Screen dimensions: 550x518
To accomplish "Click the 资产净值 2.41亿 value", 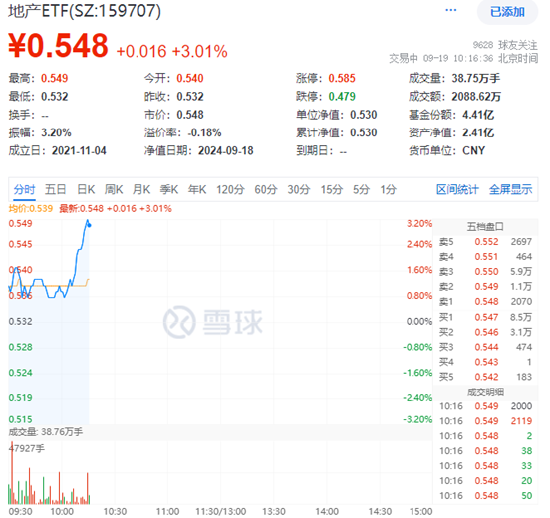I will tap(478, 133).
